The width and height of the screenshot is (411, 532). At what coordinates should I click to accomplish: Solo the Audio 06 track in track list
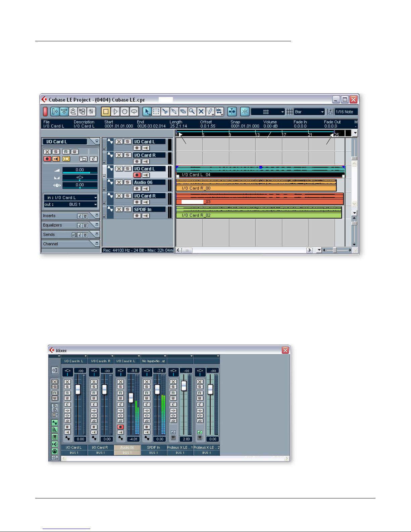(127, 182)
